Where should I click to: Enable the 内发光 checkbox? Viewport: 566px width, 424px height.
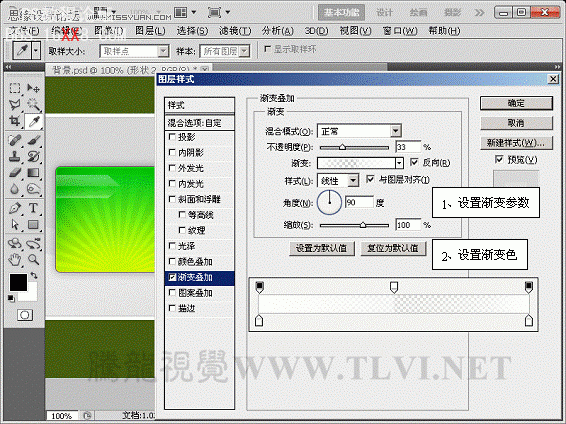click(172, 183)
